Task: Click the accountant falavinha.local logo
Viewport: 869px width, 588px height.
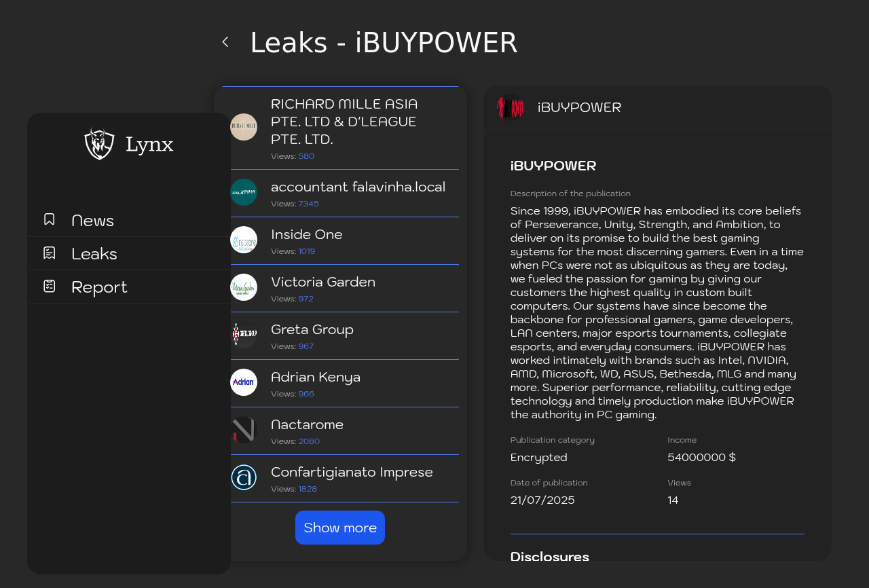Action: [244, 192]
